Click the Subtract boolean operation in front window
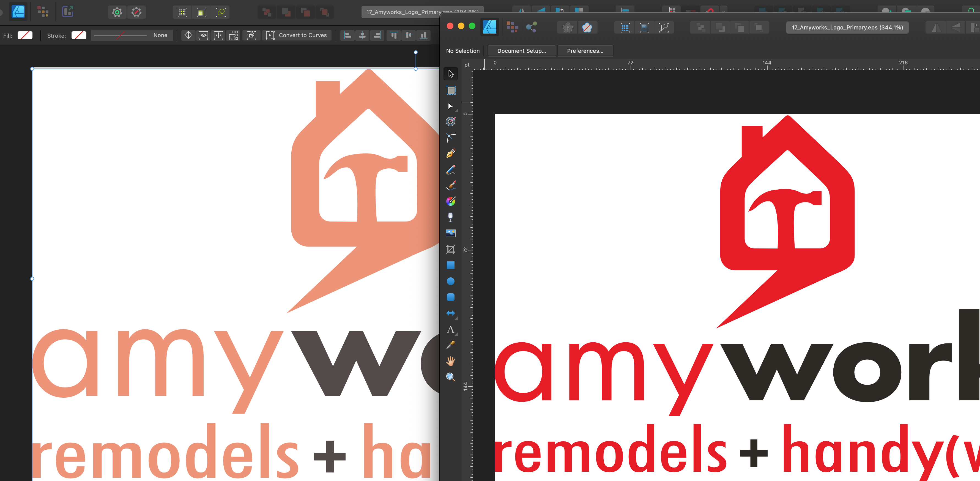Screen dimensions: 980x481 pos(720,28)
